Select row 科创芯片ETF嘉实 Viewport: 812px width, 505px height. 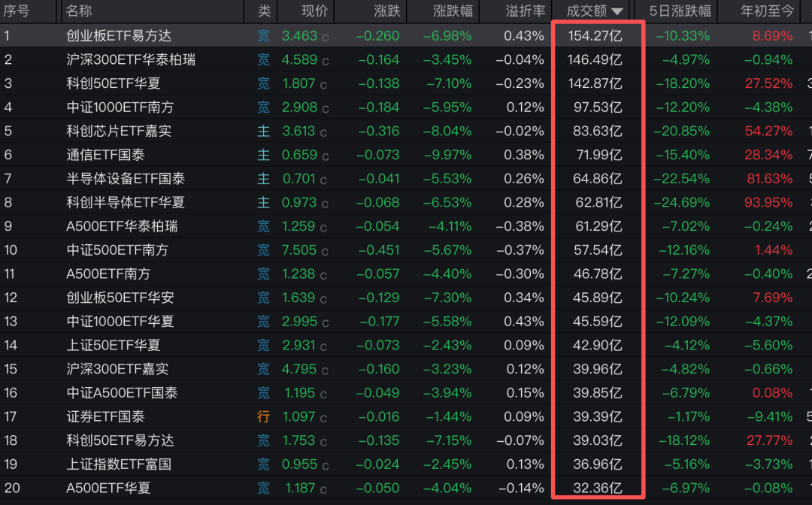click(406, 131)
